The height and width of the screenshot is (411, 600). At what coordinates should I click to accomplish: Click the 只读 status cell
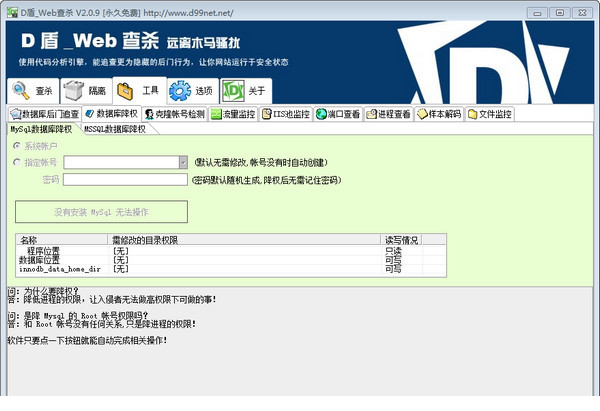click(393, 251)
